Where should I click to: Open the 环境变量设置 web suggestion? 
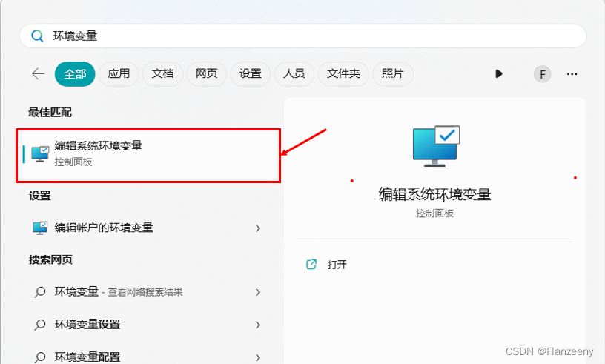[x=148, y=325]
